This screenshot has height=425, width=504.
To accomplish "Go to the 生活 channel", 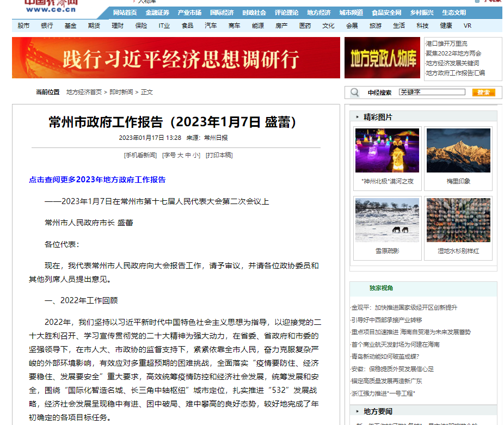I will (x=399, y=26).
